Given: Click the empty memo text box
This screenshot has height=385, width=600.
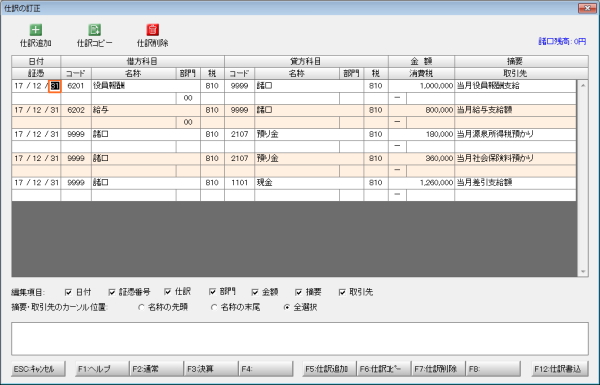Looking at the screenshot, I should coord(300,339).
